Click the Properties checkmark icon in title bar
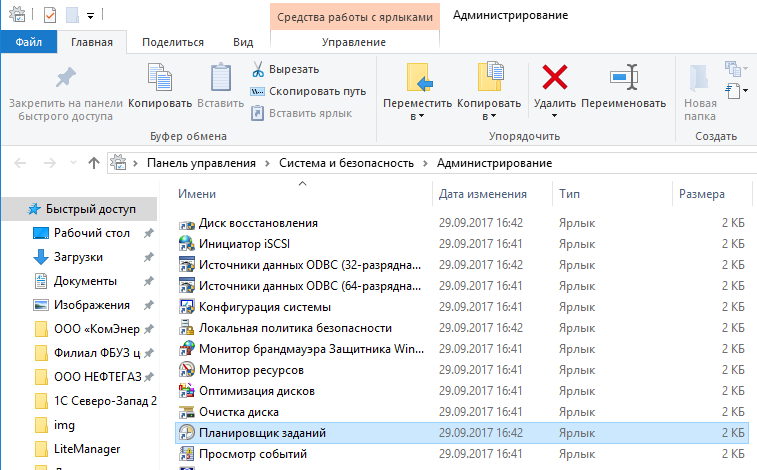 [x=50, y=15]
